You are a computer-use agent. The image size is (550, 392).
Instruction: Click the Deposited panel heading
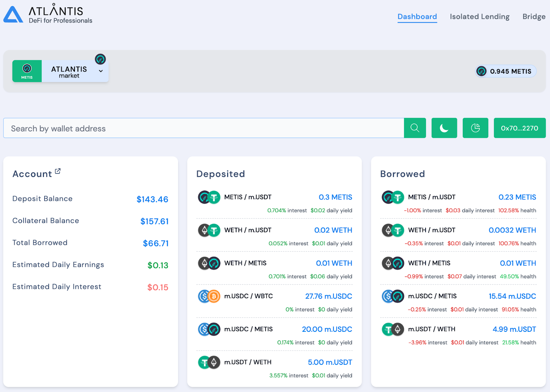(x=220, y=174)
